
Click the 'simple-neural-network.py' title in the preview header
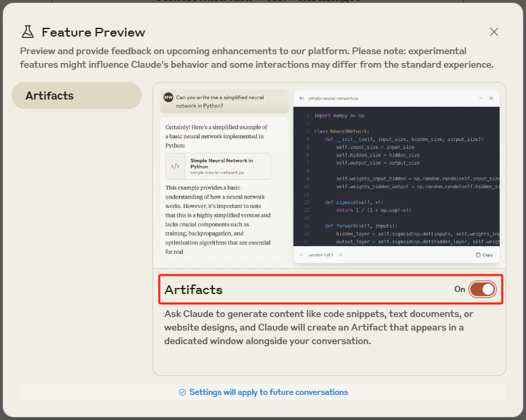click(x=333, y=98)
